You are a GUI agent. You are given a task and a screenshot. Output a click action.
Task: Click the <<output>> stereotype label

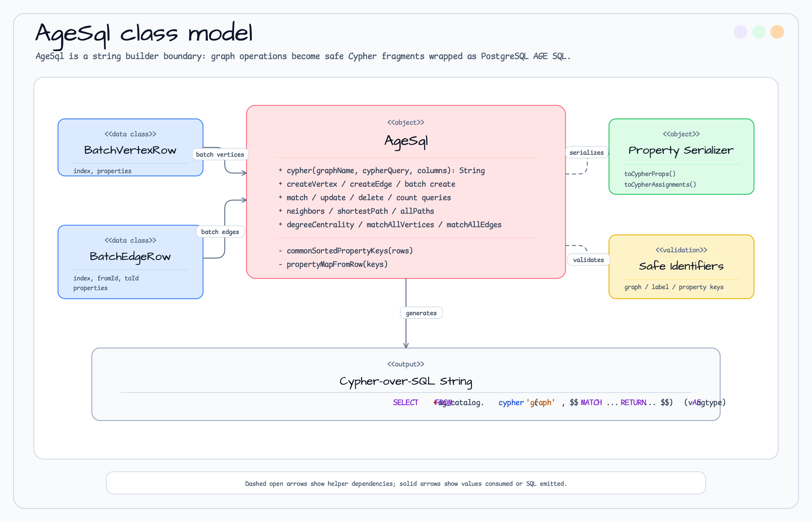click(406, 364)
